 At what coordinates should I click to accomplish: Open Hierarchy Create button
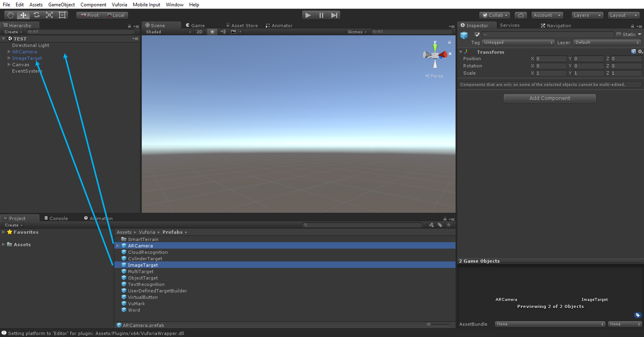click(x=13, y=32)
